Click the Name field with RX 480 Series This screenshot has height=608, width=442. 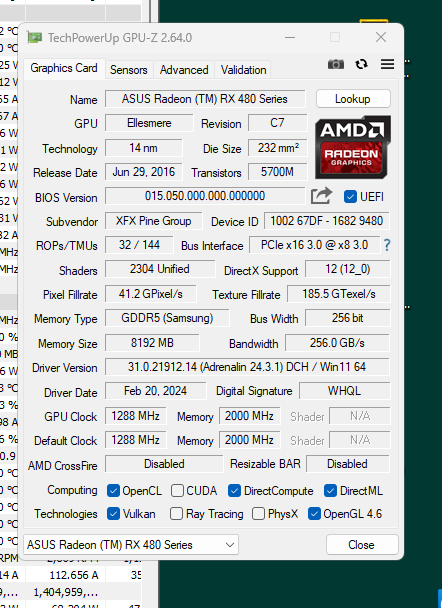[205, 99]
